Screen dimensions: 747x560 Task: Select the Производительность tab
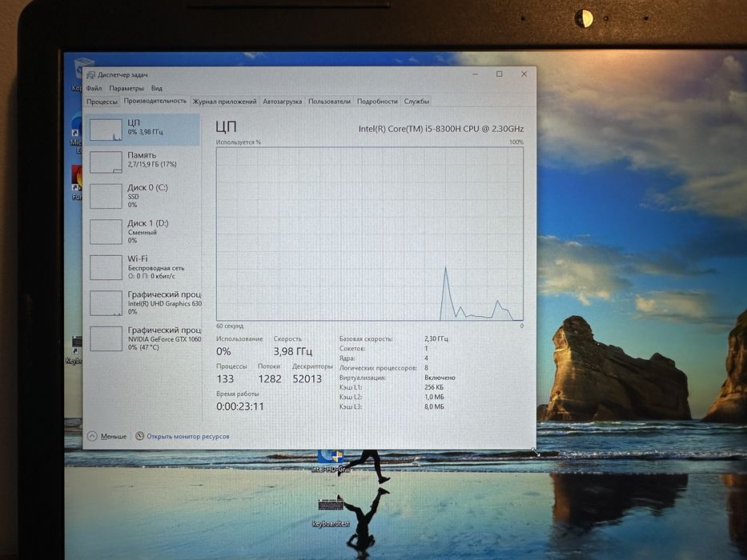(155, 101)
